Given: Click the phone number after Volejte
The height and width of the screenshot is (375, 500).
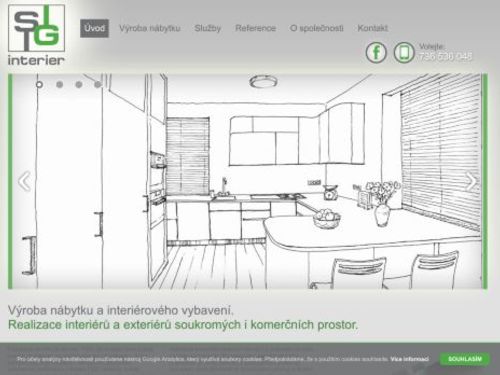Looking at the screenshot, I should click(x=445, y=57).
